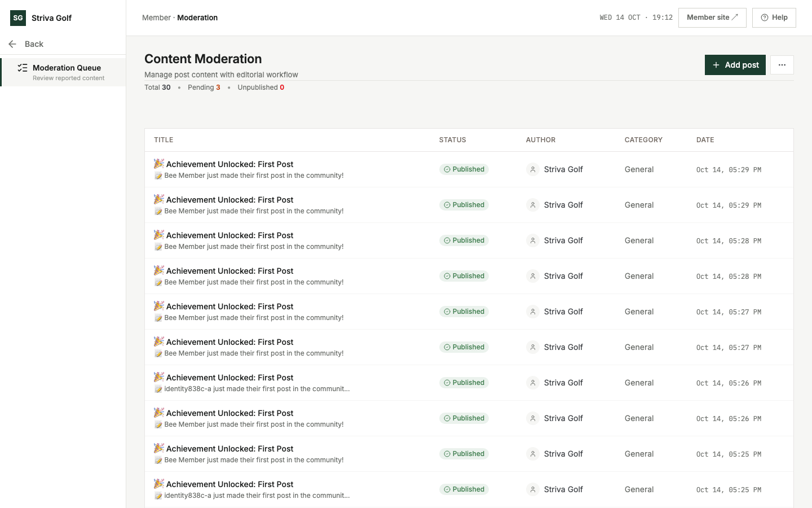This screenshot has width=812, height=508.
Task: Filter by the Pending 3 counter
Action: pyautogui.click(x=204, y=87)
